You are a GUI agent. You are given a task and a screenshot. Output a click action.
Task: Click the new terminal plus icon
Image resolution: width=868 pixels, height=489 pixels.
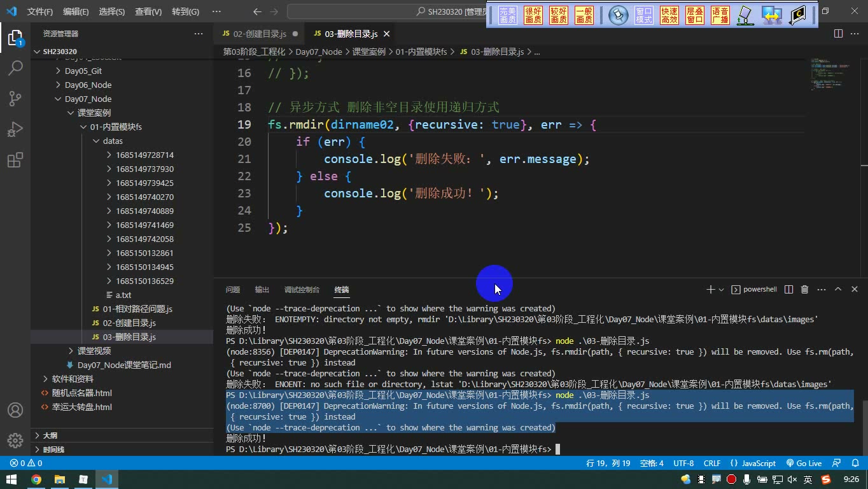pos(710,289)
